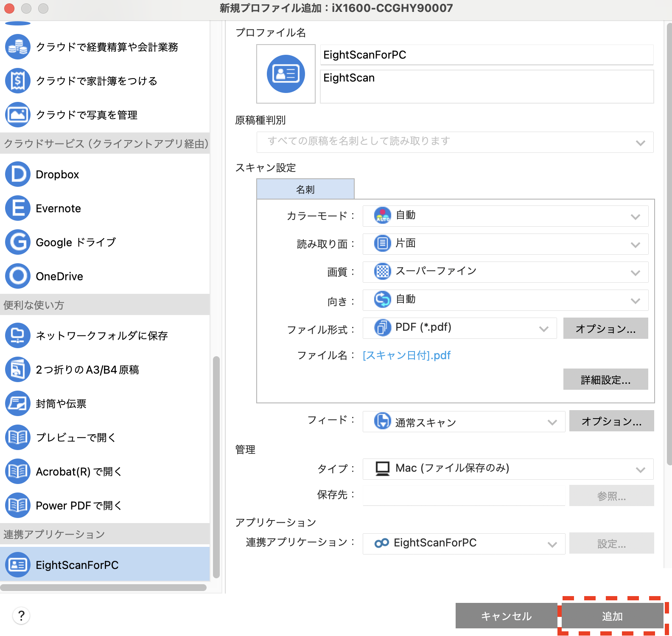Image resolution: width=672 pixels, height=636 pixels.
Task: Select cloud expense accounting profile icon
Action: [18, 47]
